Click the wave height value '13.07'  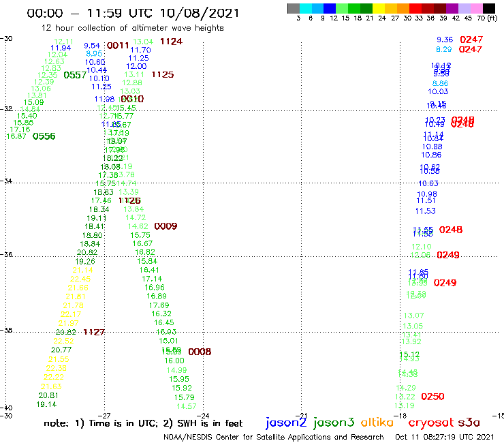pos(413,316)
